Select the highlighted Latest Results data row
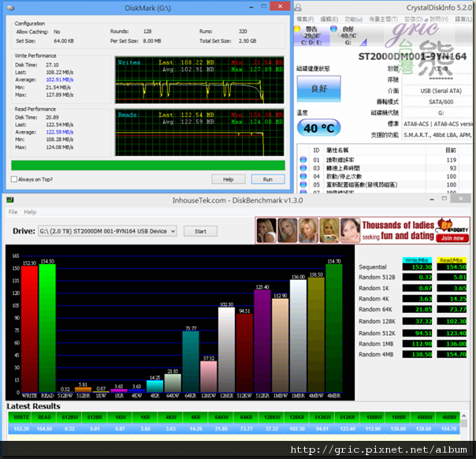The height and width of the screenshot is (459, 476). point(236,428)
